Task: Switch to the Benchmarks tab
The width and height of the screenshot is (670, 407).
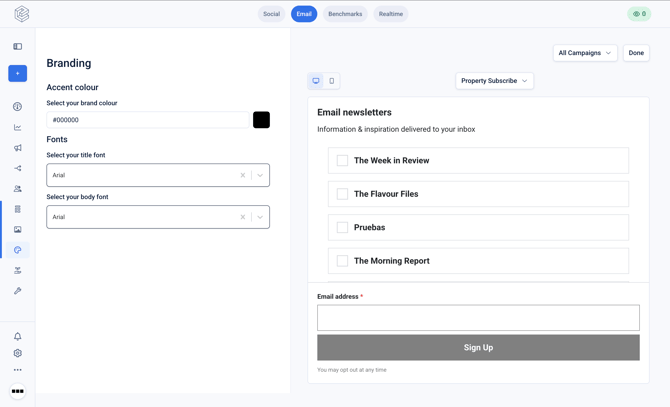Action: click(x=345, y=14)
